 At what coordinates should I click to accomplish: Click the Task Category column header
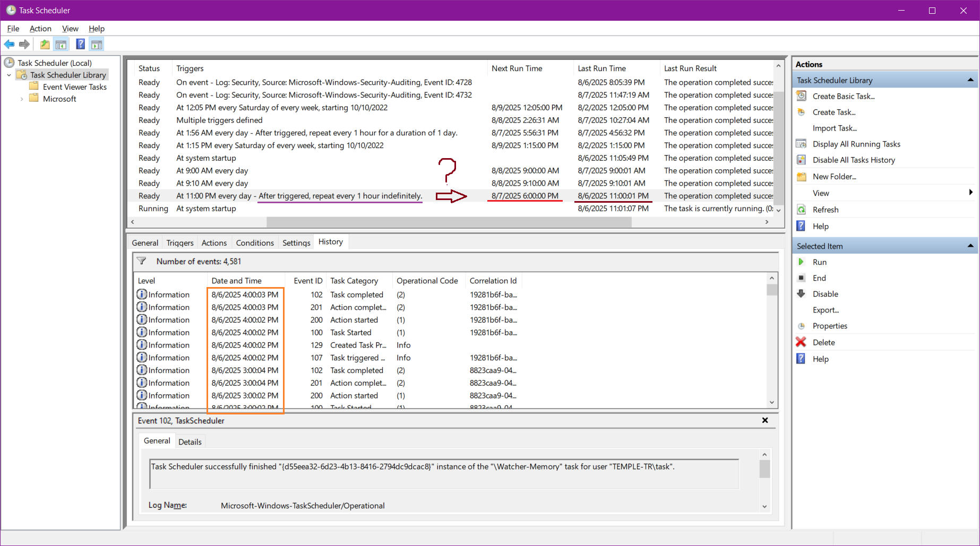pyautogui.click(x=359, y=281)
